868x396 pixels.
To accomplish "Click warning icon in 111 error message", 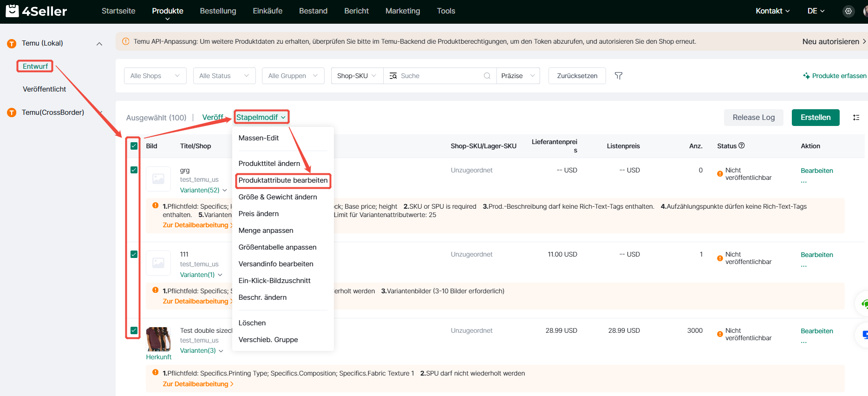I will [155, 290].
